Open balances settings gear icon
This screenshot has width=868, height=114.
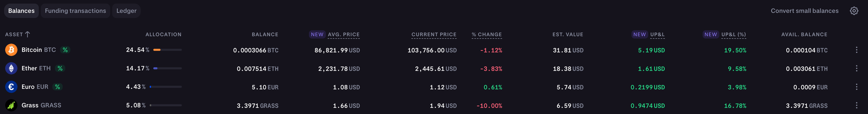pos(854,11)
